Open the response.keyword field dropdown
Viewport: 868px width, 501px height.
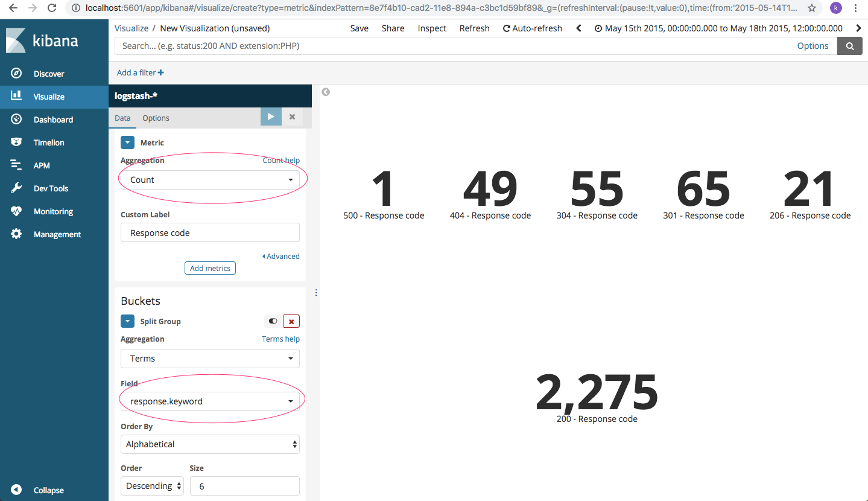(x=210, y=401)
